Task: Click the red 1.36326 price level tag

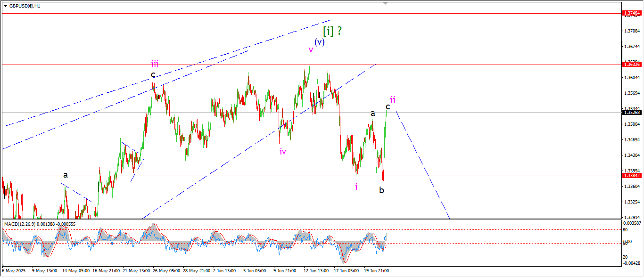Action: [x=632, y=64]
